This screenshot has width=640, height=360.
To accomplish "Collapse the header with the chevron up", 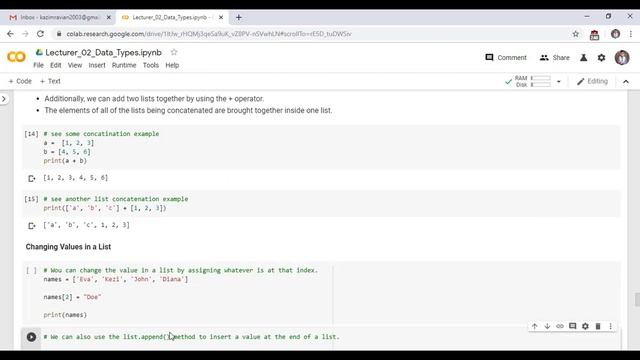I will (x=626, y=82).
